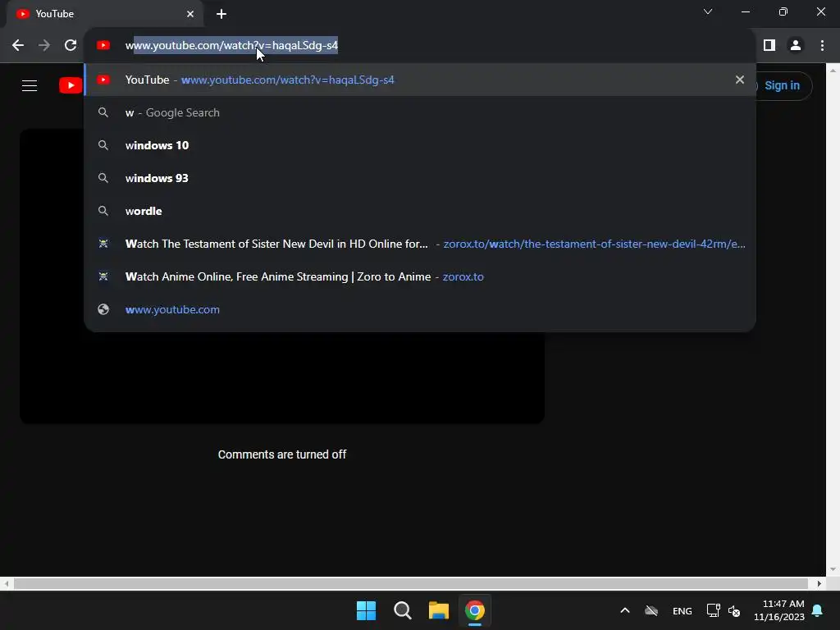Image resolution: width=840 pixels, height=630 pixels.
Task: Click the black video player area
Action: 282,377
